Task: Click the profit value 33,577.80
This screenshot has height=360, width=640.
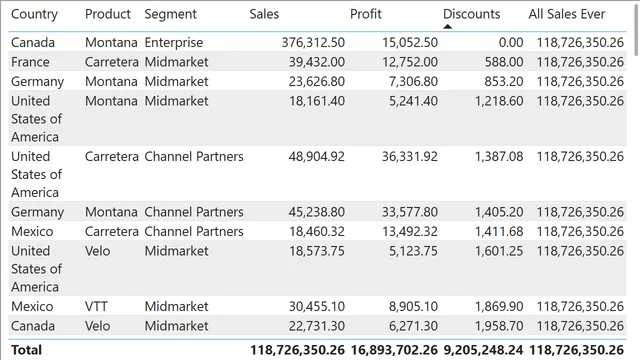Action: click(x=410, y=212)
